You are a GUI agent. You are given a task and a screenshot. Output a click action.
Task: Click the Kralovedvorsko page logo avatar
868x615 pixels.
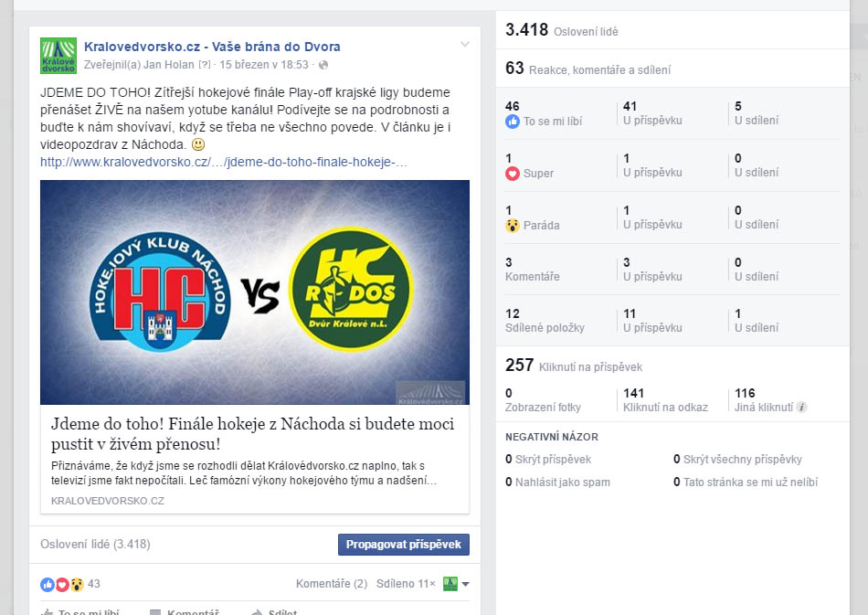pyautogui.click(x=58, y=56)
